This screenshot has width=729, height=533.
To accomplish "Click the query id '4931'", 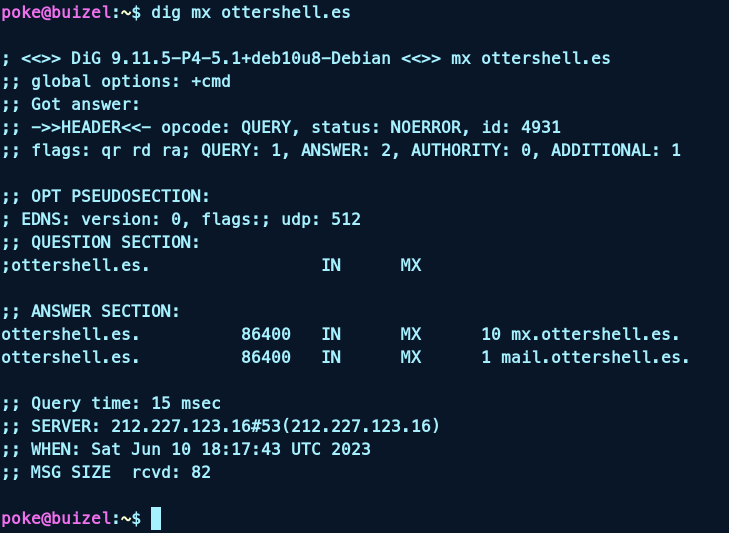I will point(540,127).
